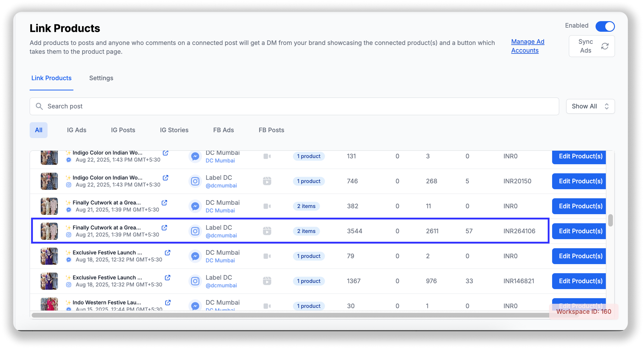Filter by IG Stories
644x349 pixels.
coord(174,130)
